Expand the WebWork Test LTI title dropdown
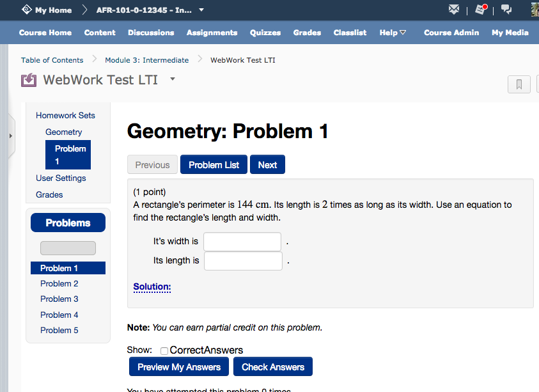 click(x=173, y=79)
